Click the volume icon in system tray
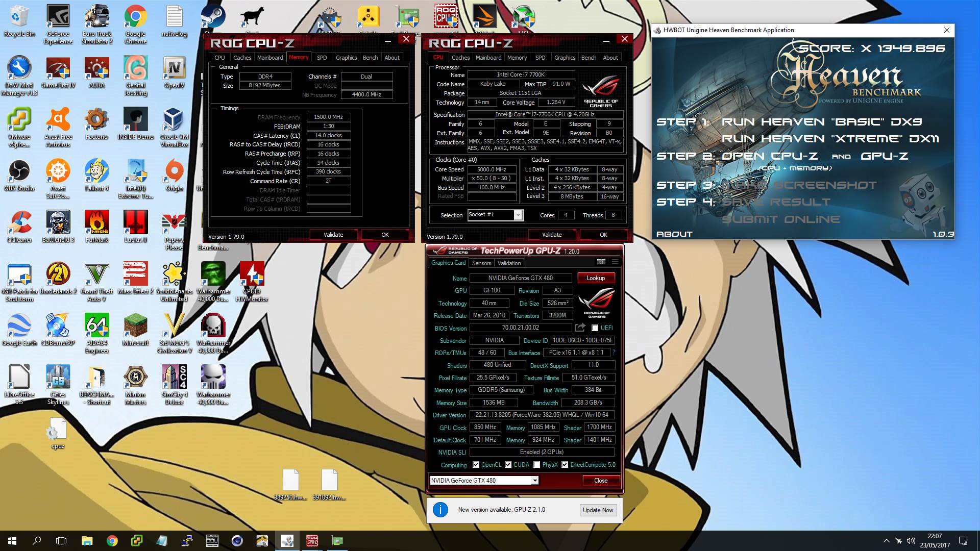 [911, 541]
